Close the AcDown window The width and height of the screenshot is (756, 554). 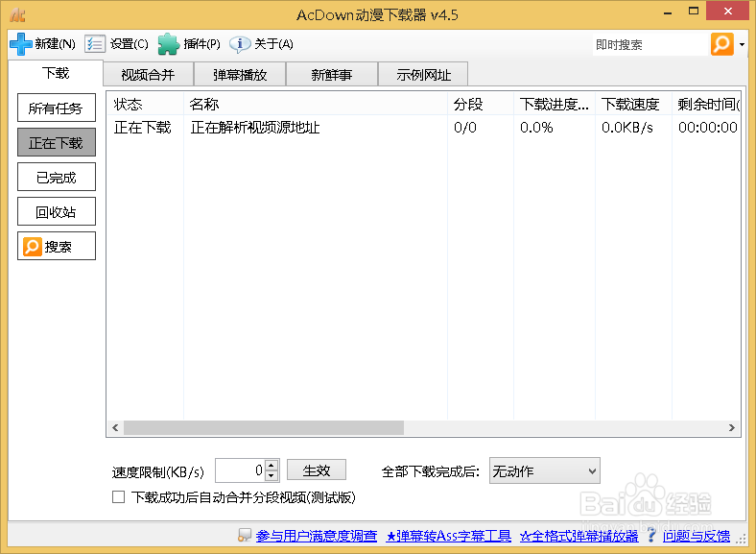[728, 11]
